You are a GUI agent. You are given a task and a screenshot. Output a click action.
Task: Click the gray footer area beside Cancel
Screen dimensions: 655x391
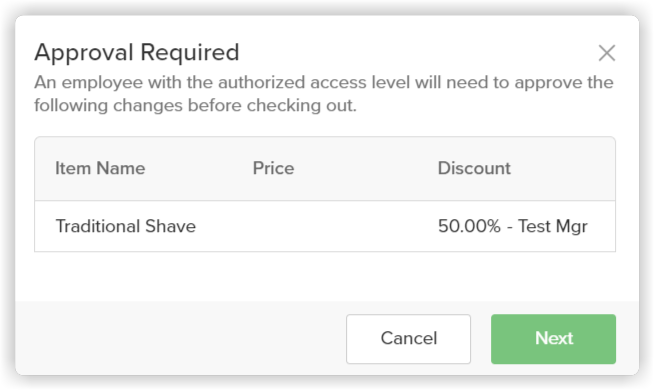point(180,339)
